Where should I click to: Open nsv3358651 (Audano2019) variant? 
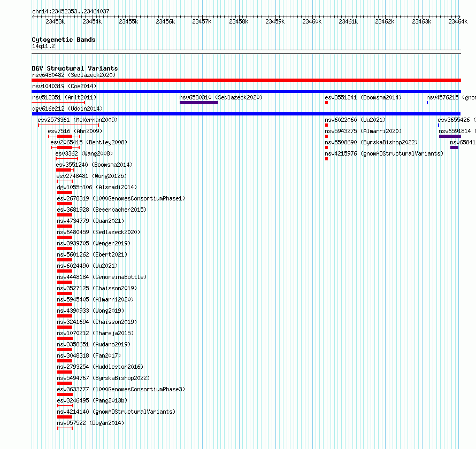[x=94, y=344]
